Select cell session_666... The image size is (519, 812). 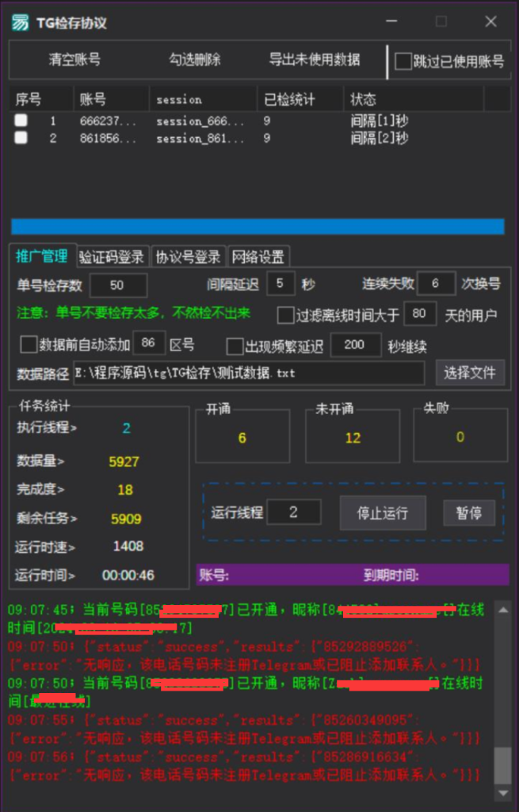[200, 121]
